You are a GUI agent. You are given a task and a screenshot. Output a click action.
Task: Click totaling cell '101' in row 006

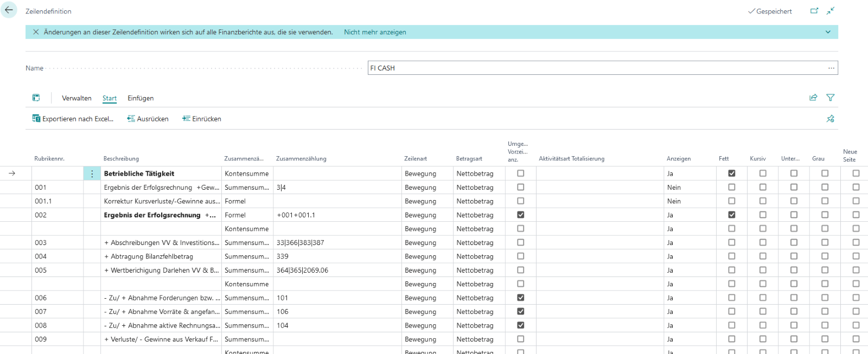click(x=337, y=298)
